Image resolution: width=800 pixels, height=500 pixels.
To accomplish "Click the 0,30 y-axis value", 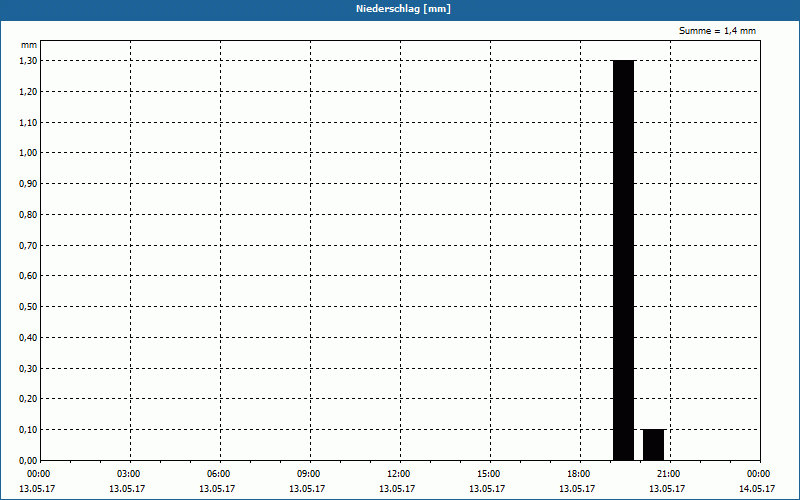I will tap(28, 368).
